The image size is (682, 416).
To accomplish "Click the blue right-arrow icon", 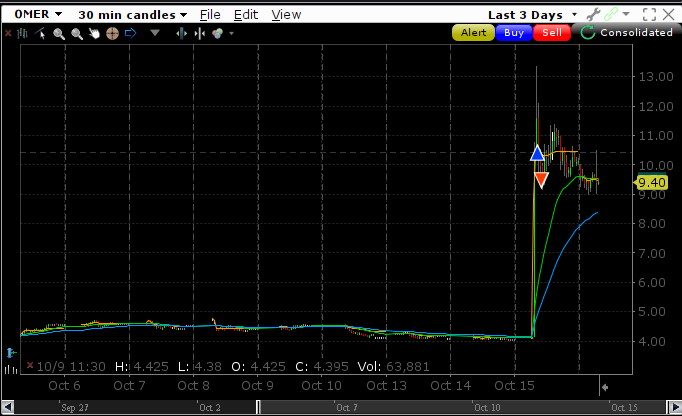I will (x=130, y=33).
